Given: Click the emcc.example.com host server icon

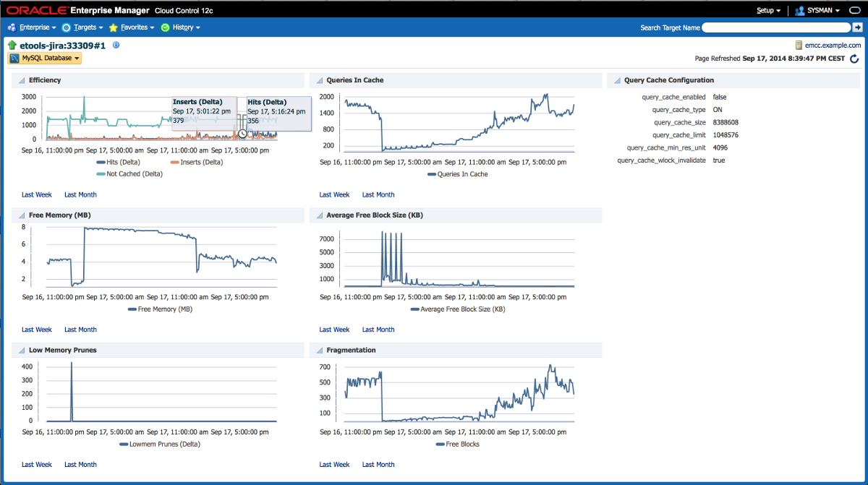Looking at the screenshot, I should (799, 45).
